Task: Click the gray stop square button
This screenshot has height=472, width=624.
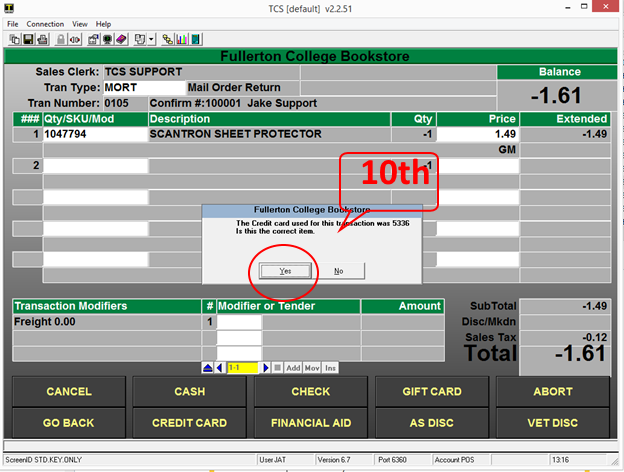Action: [x=278, y=368]
